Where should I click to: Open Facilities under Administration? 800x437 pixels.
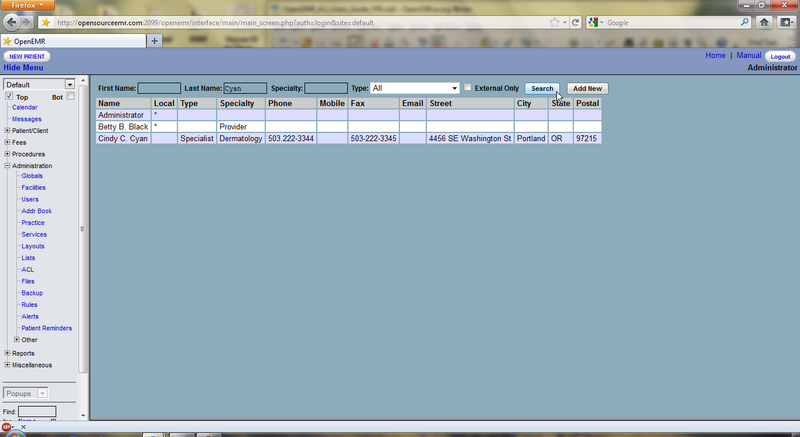click(34, 188)
